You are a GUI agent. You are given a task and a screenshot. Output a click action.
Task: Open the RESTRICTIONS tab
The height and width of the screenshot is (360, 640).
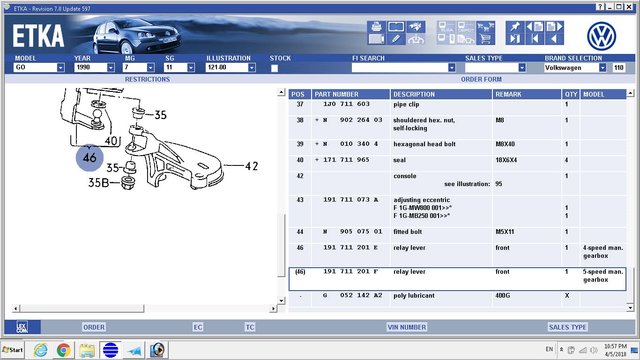pyautogui.click(x=147, y=79)
